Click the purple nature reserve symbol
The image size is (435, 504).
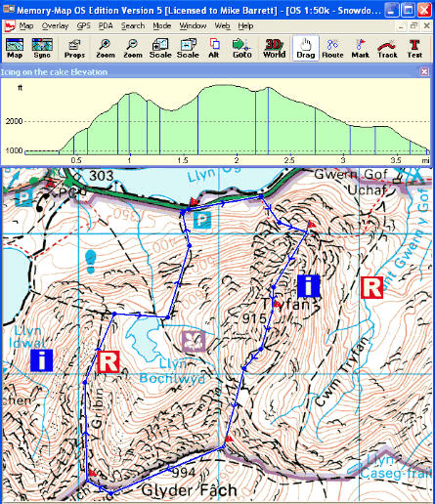pos(194,342)
